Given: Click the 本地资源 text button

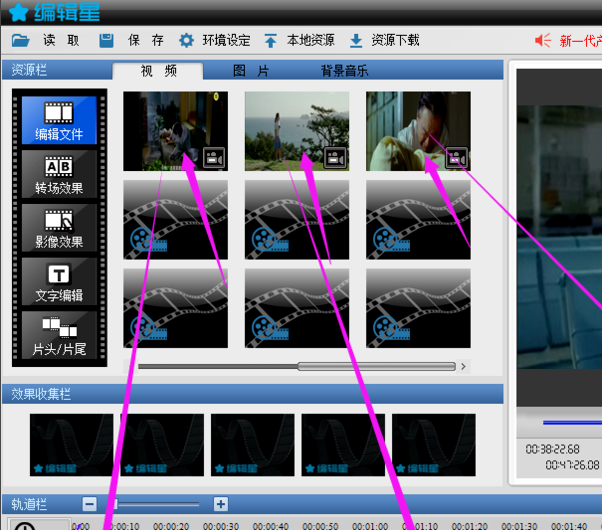Looking at the screenshot, I should click(311, 40).
